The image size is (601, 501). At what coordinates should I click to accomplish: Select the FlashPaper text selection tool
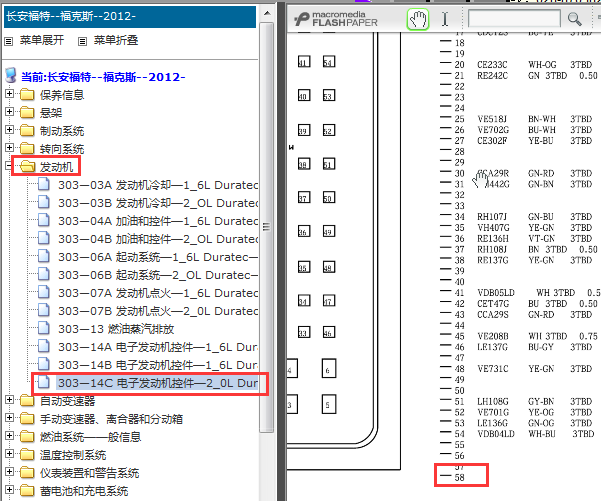pyautogui.click(x=445, y=19)
